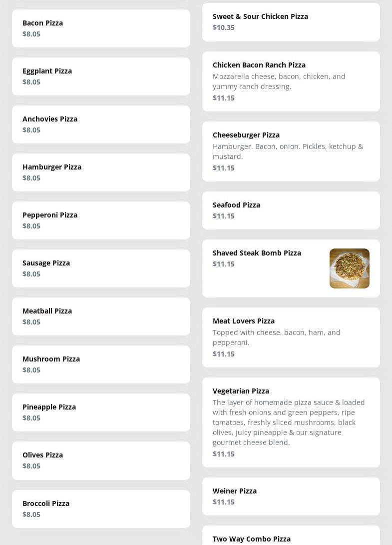Screen dimensions: 392x545
Task: Click the Anchovies Pizza card
Action: tap(101, 124)
